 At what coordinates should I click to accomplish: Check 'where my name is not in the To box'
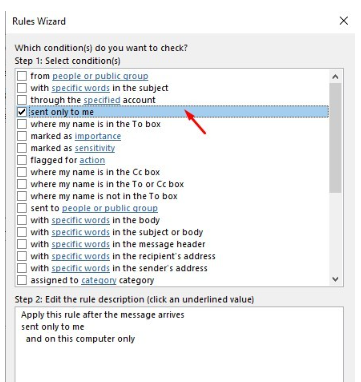22,196
